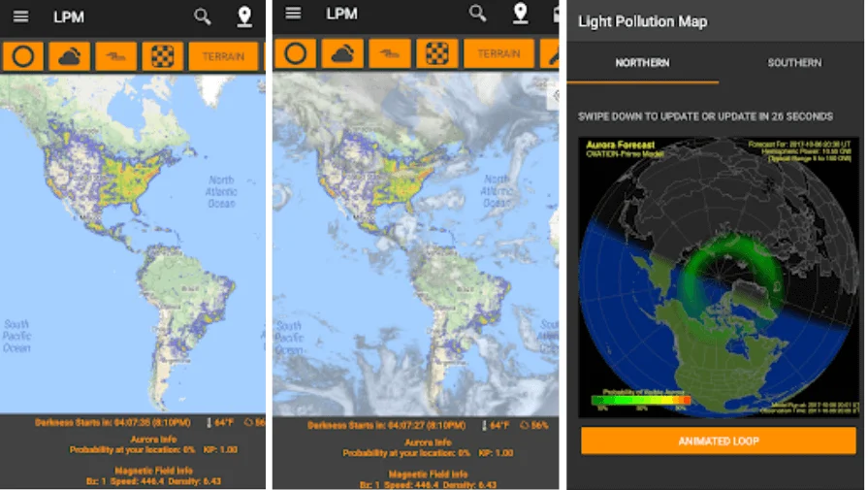The image size is (868, 490).
Task: Tap Aurora Info heading in middle screen
Action: coord(428,442)
